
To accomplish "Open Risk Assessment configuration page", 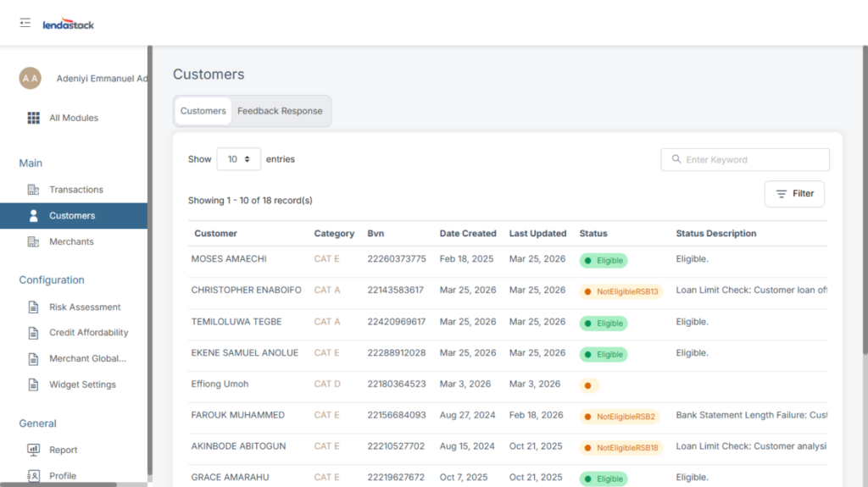I will click(x=85, y=307).
